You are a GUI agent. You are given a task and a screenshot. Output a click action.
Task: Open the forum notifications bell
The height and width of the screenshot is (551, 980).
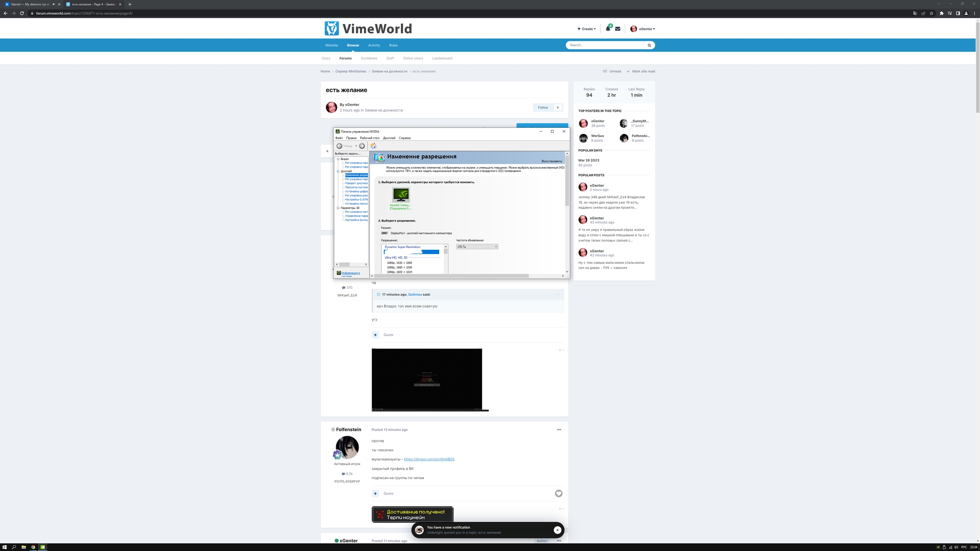[608, 29]
